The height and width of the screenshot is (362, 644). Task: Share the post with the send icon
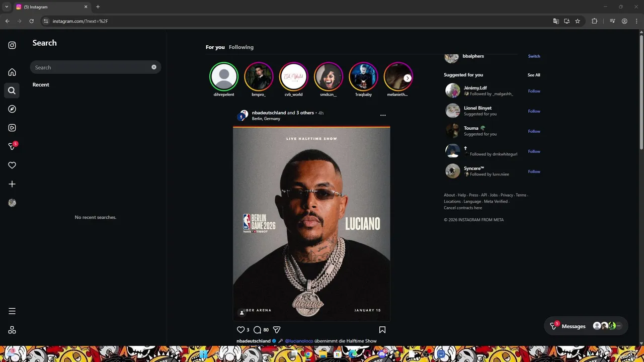click(x=277, y=330)
